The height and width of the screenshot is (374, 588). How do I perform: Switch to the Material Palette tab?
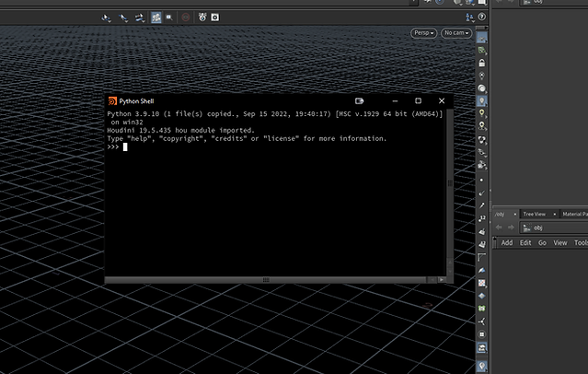point(574,214)
